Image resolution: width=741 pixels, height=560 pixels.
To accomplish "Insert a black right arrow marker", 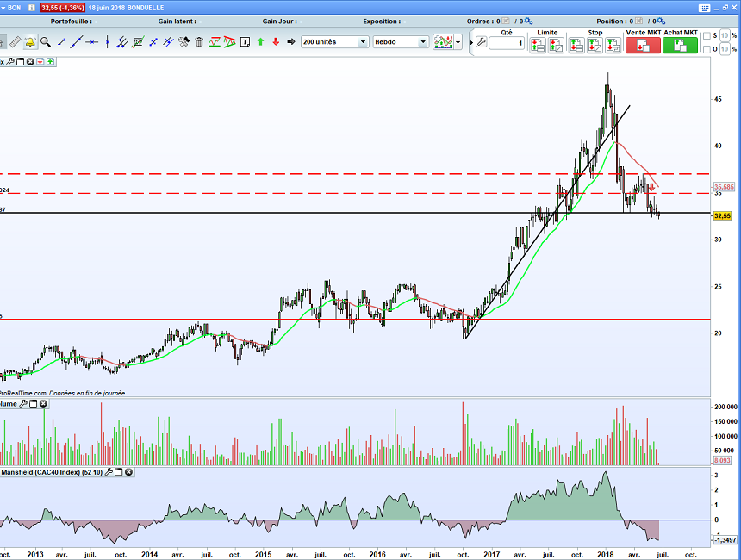I will point(291,42).
